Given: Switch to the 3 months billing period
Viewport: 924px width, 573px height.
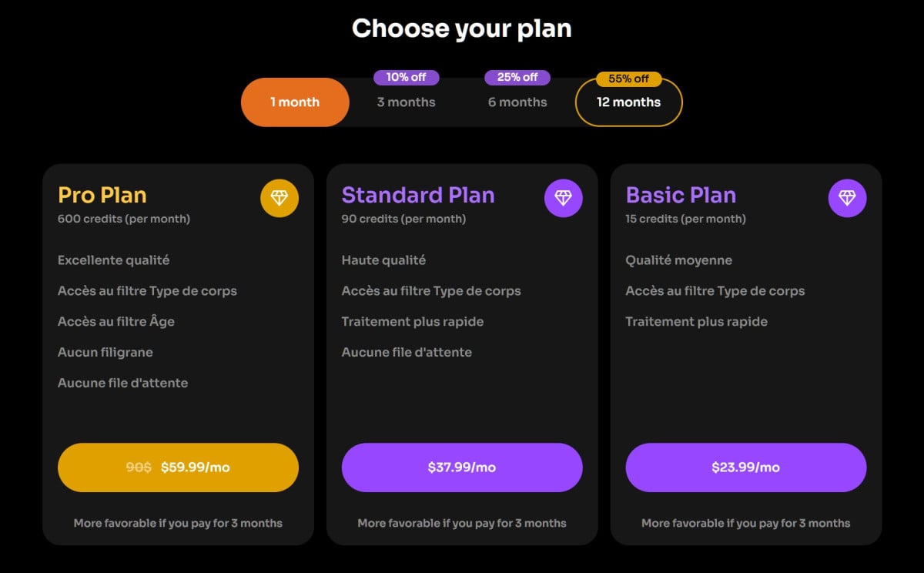Looking at the screenshot, I should pos(406,102).
